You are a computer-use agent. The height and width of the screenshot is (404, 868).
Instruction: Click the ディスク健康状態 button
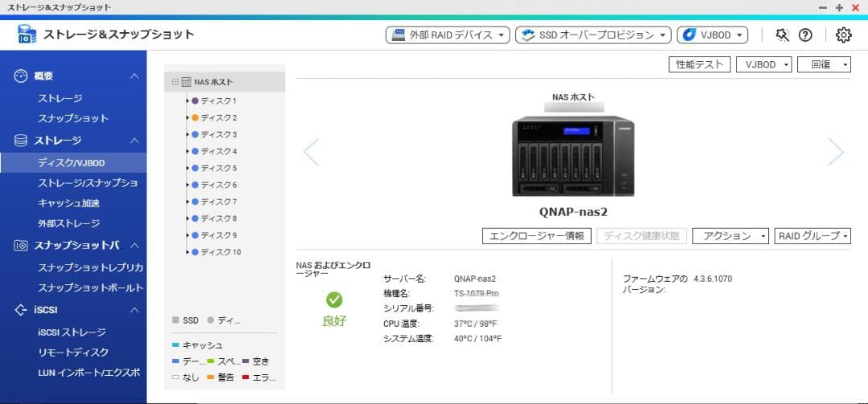click(641, 236)
